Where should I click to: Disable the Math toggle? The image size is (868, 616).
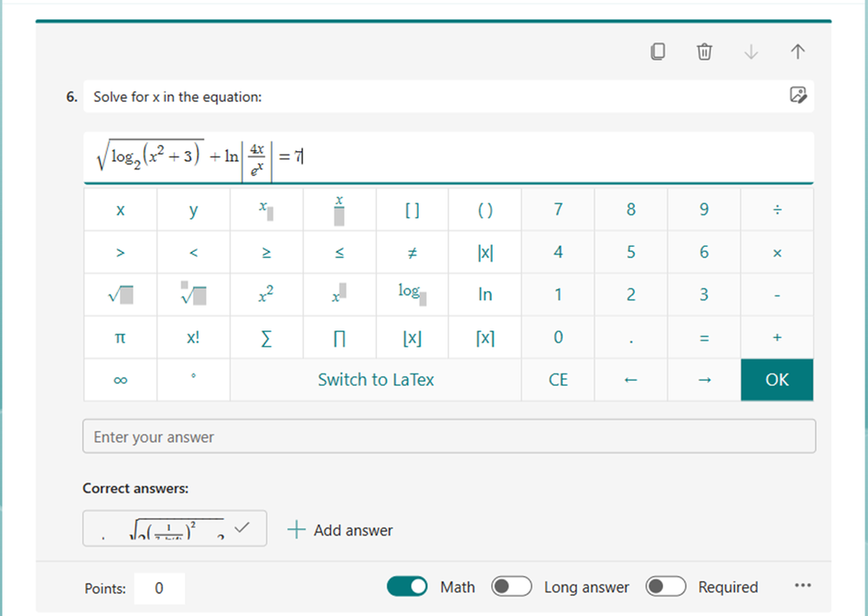tap(407, 586)
